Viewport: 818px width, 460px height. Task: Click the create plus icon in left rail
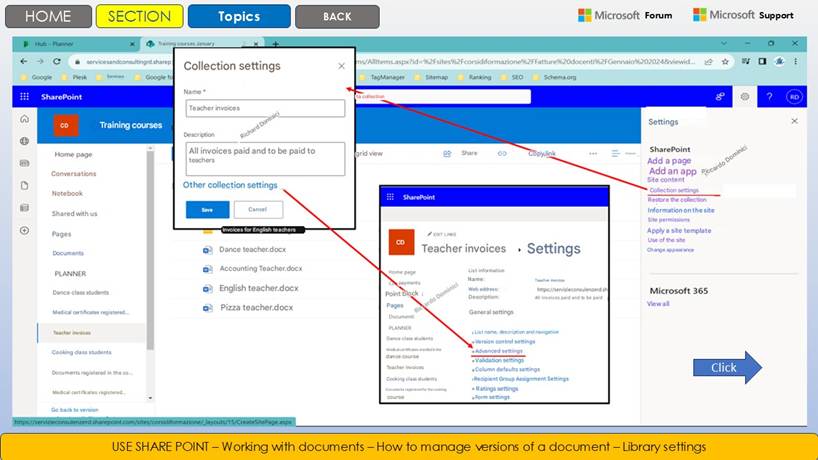coord(25,231)
